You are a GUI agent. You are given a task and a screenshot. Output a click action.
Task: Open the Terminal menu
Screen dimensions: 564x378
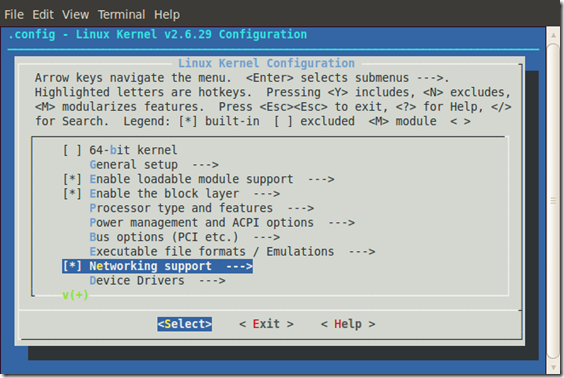122,15
